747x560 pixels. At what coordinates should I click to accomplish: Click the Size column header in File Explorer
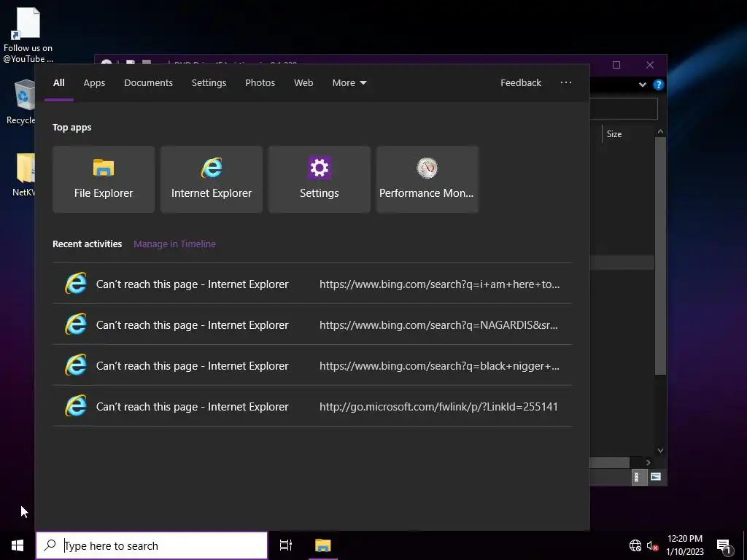point(614,134)
